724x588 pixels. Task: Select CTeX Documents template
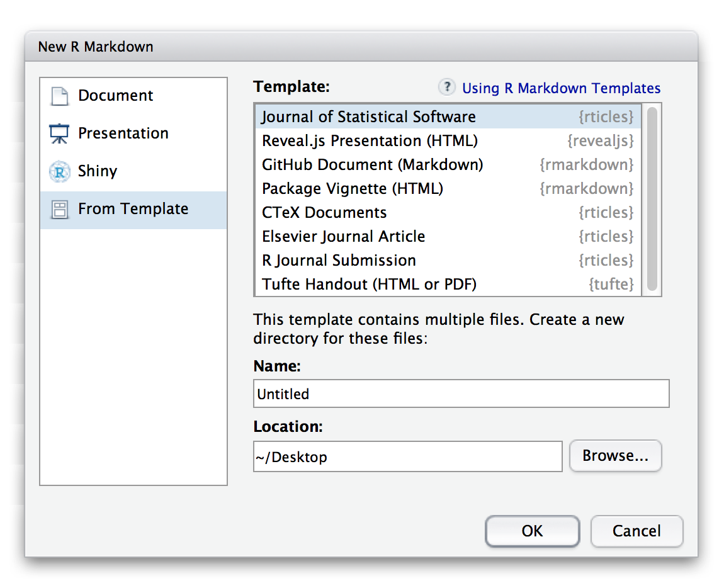pyautogui.click(x=448, y=213)
